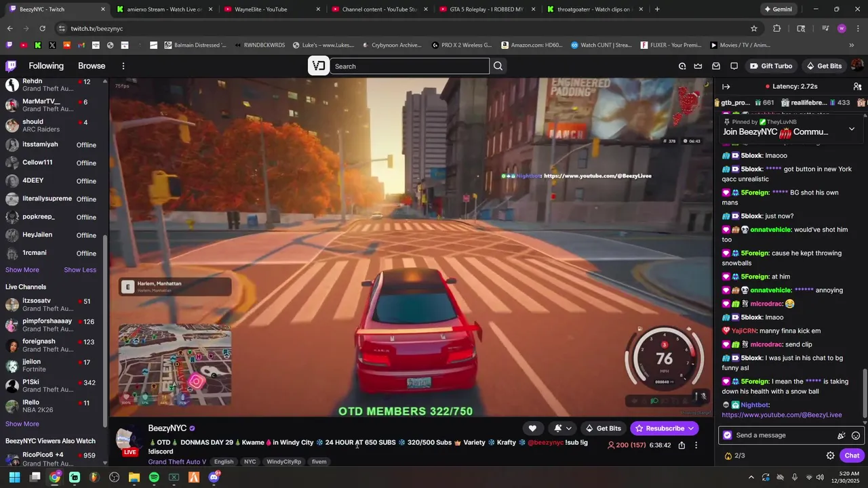868x488 pixels.
Task: Open Spotify from the taskbar
Action: (x=154, y=477)
